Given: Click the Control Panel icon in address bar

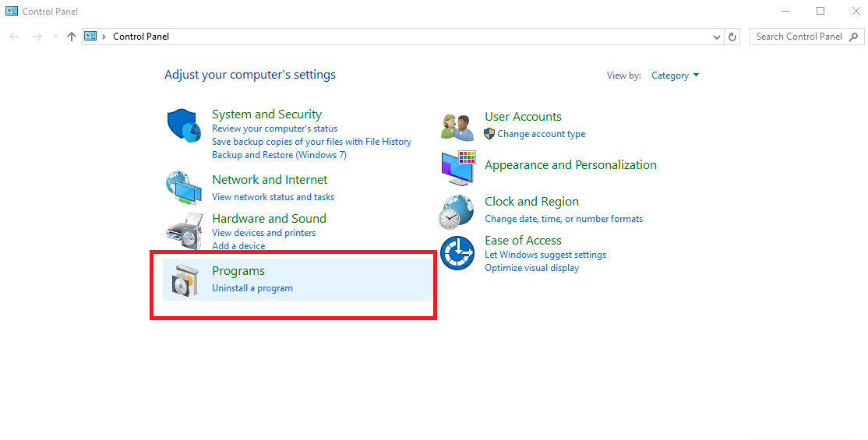Looking at the screenshot, I should coord(91,37).
